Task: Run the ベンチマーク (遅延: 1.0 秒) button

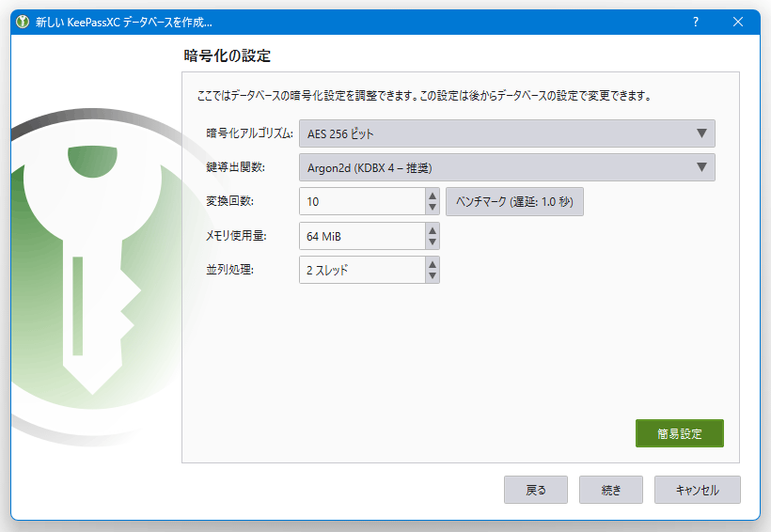Action: (514, 201)
